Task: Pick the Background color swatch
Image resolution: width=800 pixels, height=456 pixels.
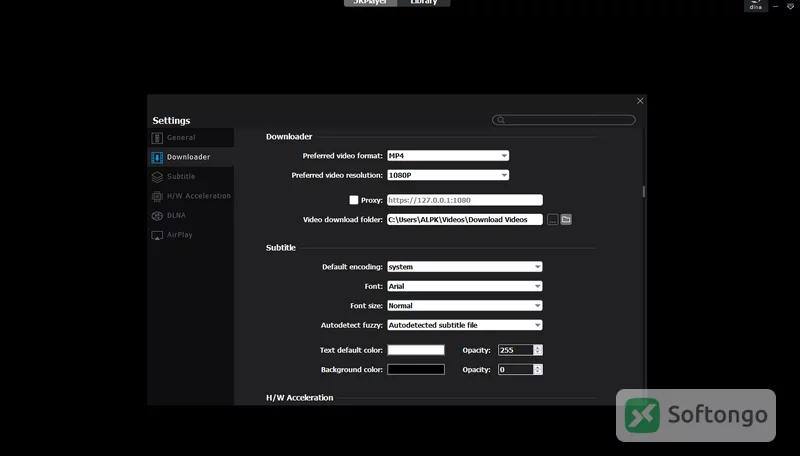Action: point(416,369)
